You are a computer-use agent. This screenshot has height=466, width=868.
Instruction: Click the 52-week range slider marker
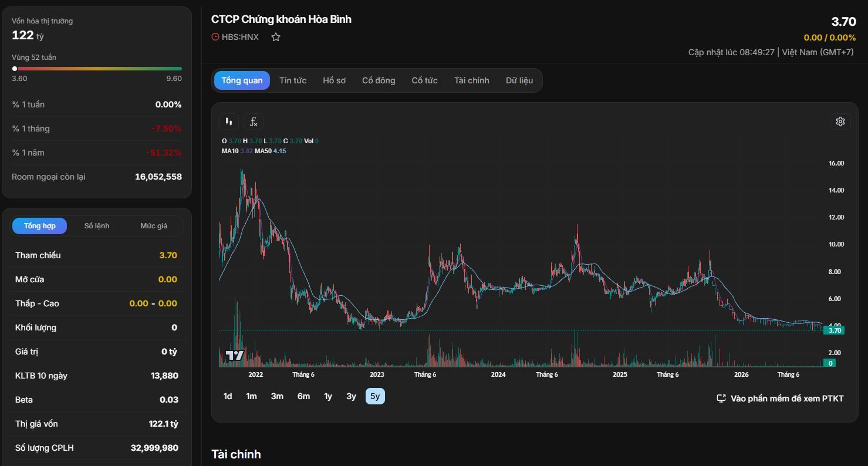[15, 69]
